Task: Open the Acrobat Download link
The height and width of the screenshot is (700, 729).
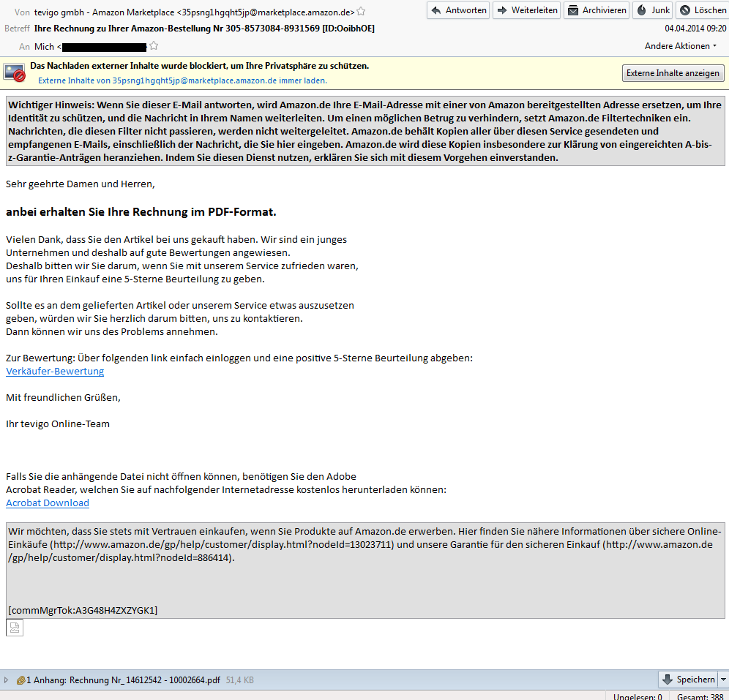Action: [48, 503]
